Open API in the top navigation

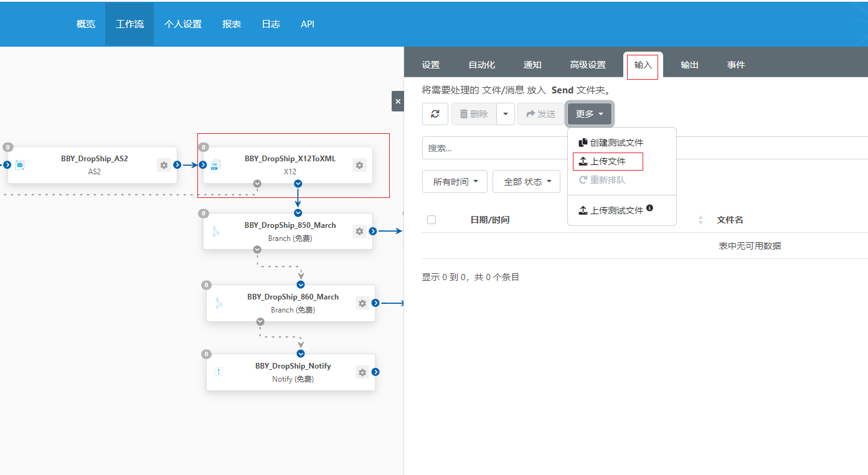(x=308, y=24)
